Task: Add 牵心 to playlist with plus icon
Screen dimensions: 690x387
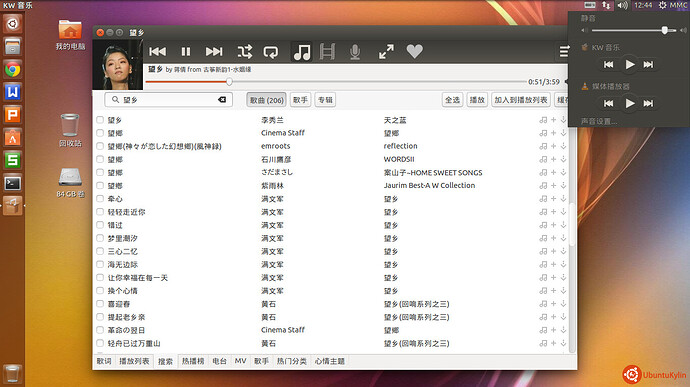Action: tap(554, 199)
